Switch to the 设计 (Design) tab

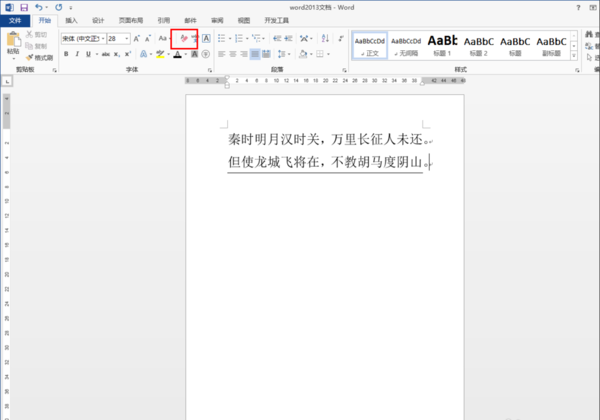98,20
